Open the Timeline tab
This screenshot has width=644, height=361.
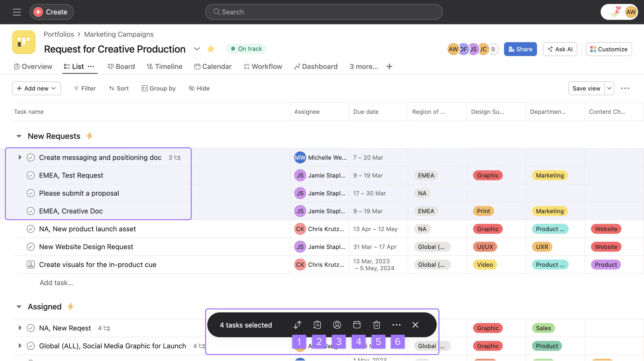coord(164,66)
